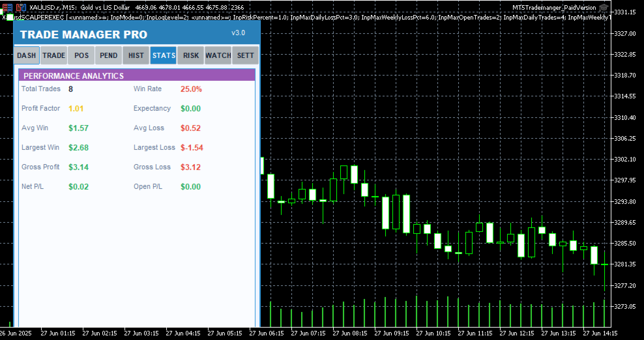Switch to the WATCH tab
The width and height of the screenshot is (644, 340).
218,55
